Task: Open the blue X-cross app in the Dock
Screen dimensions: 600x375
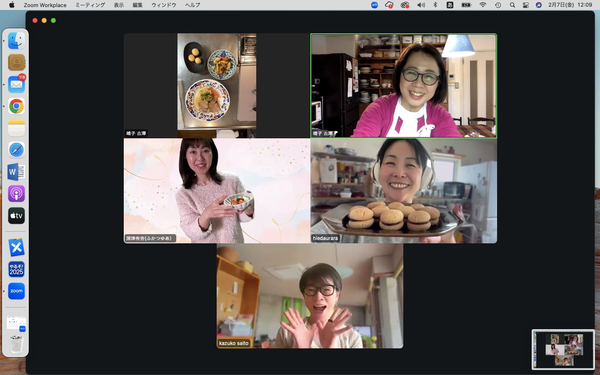Action: pyautogui.click(x=16, y=248)
